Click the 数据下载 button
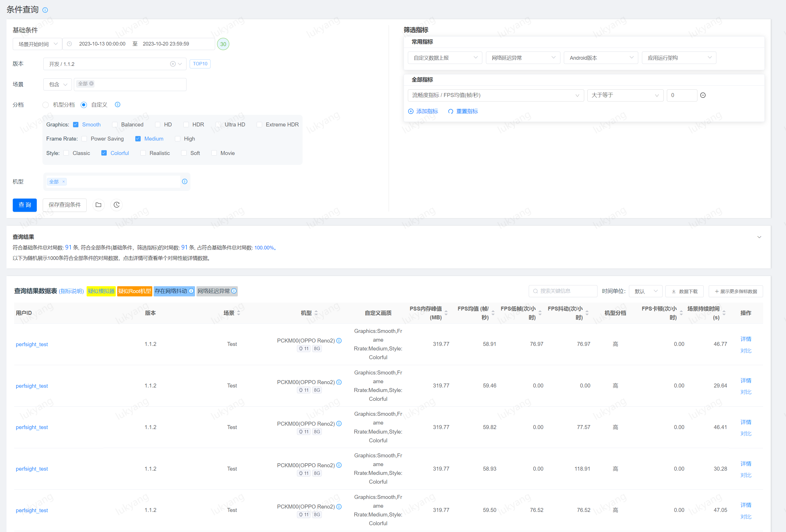 point(685,291)
